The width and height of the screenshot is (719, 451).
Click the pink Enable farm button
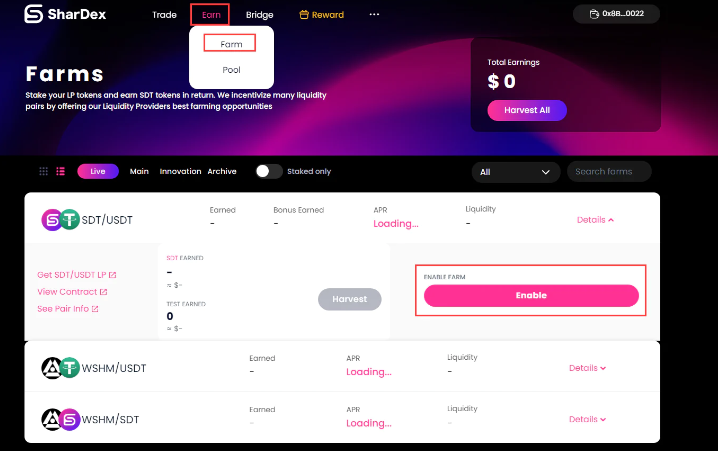click(531, 296)
